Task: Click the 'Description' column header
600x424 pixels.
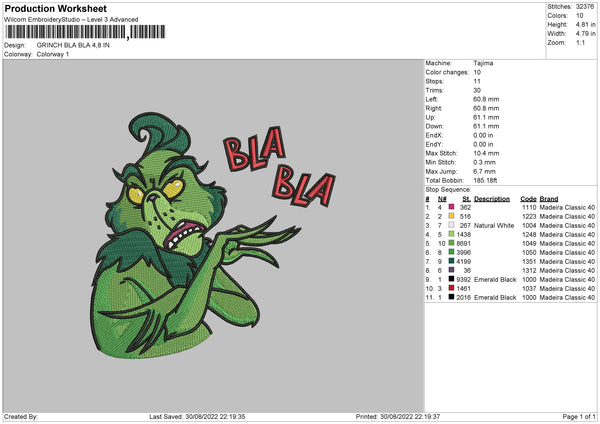Action: 492,199
